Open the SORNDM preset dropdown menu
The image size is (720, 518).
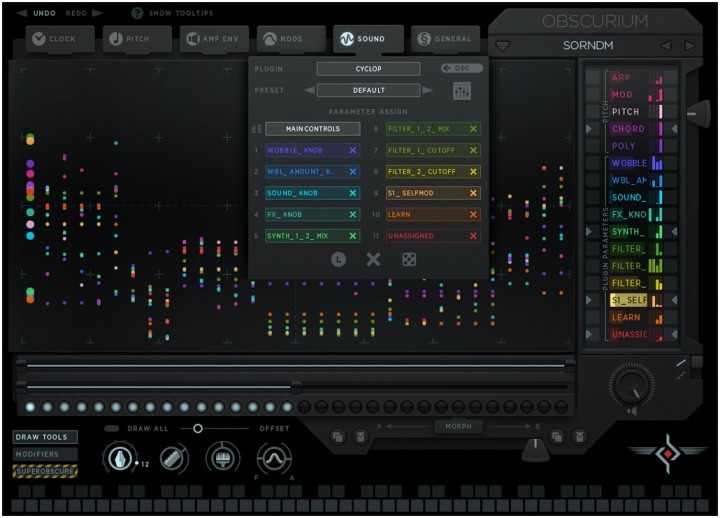coord(503,46)
